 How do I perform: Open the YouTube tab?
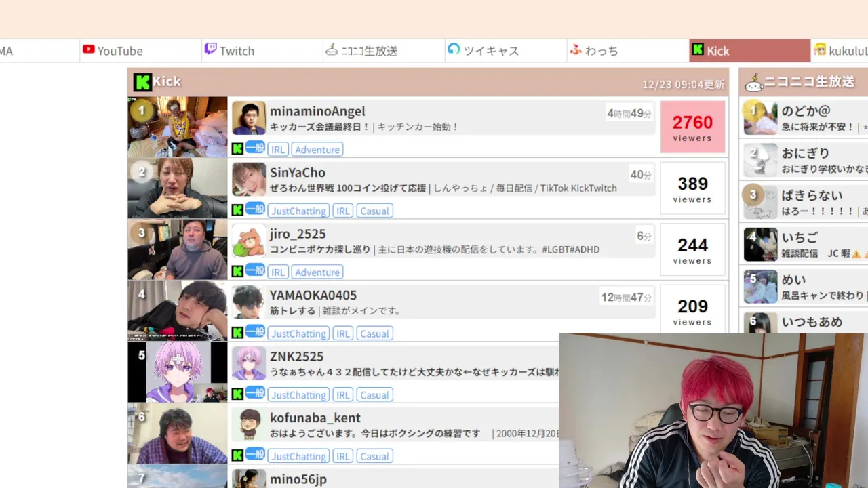point(141,51)
